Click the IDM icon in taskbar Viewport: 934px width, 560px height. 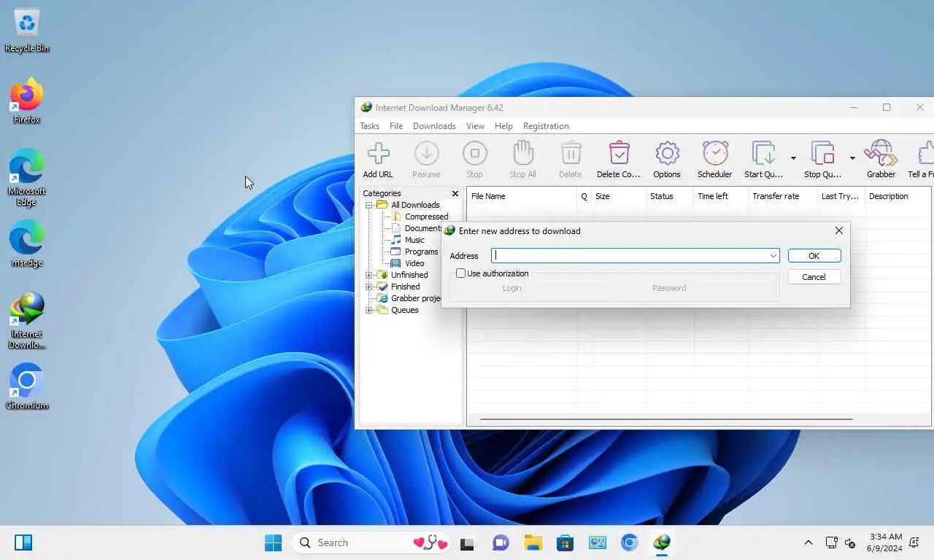pos(662,542)
